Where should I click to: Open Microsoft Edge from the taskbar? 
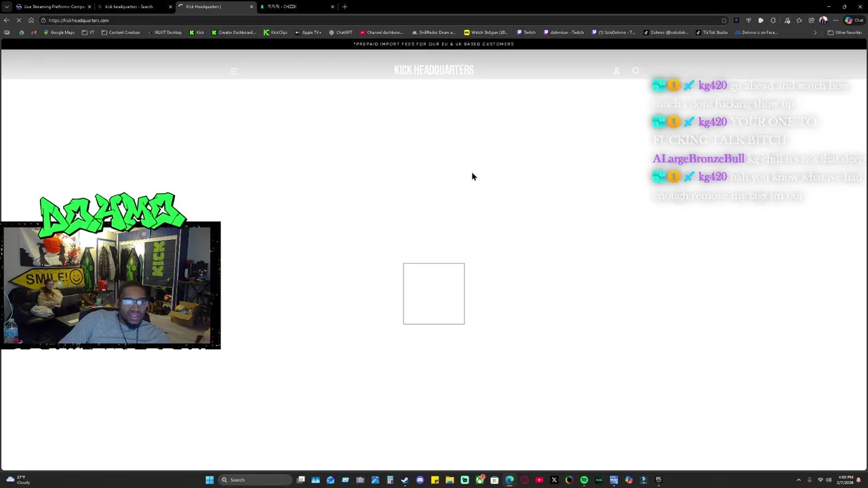[x=509, y=480]
